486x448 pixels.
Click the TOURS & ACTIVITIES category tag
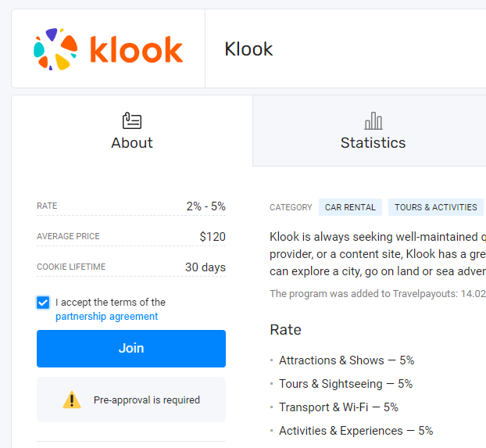coord(435,207)
